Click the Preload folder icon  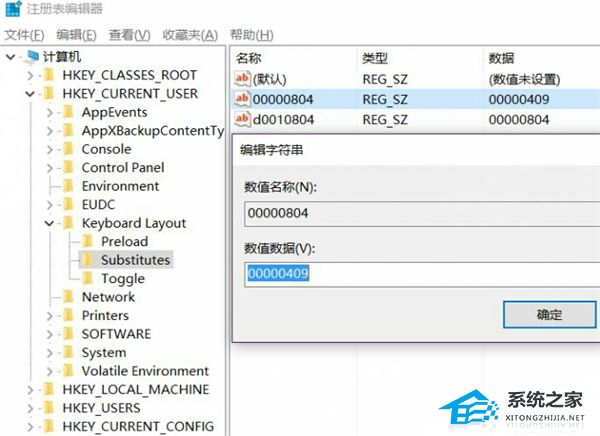point(88,242)
